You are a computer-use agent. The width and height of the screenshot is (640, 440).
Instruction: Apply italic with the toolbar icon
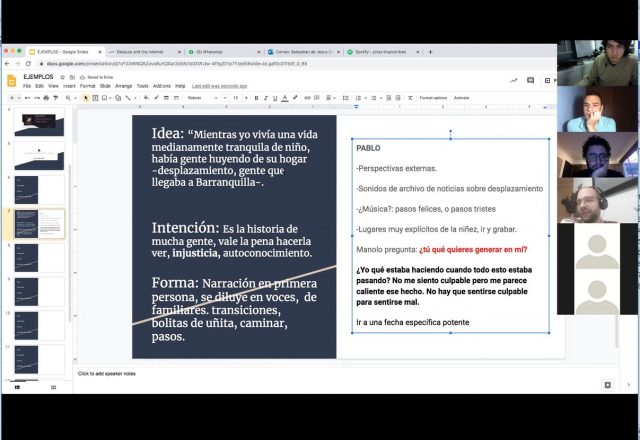tap(266, 98)
